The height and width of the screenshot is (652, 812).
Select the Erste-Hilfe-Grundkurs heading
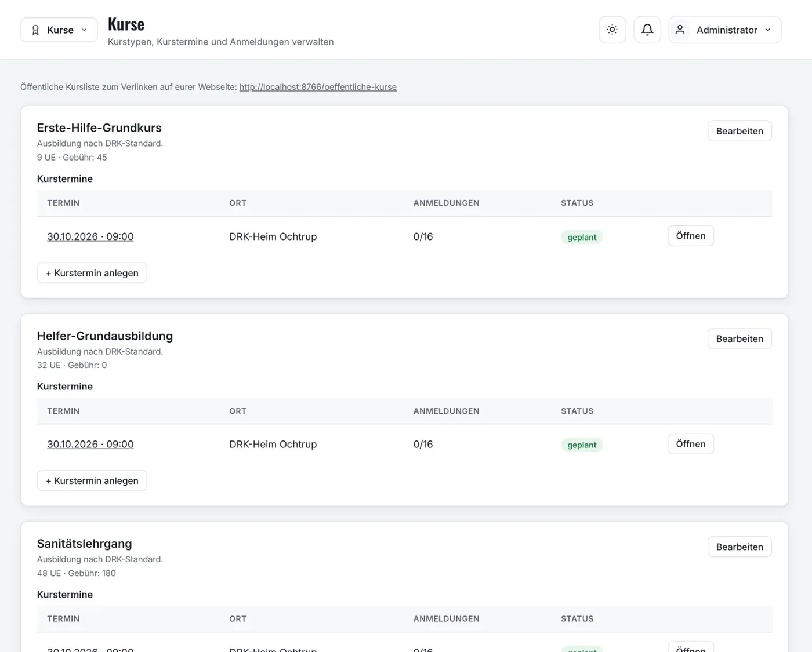[x=99, y=128]
